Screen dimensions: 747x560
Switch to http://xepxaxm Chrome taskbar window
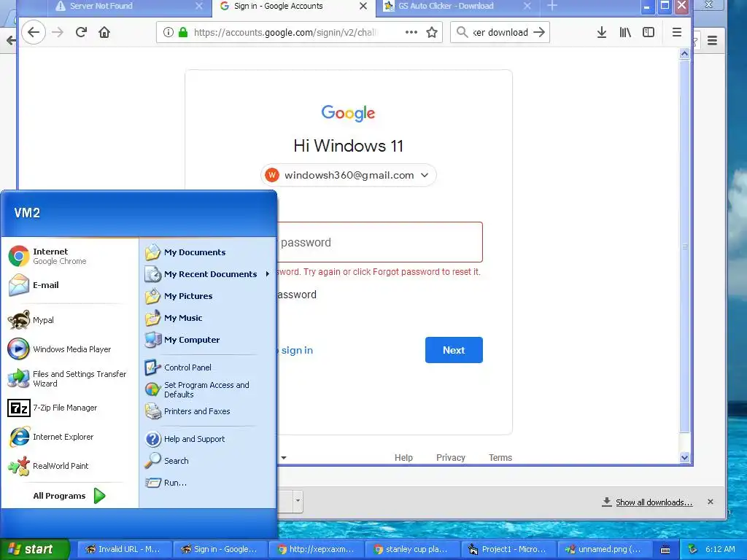click(316, 550)
